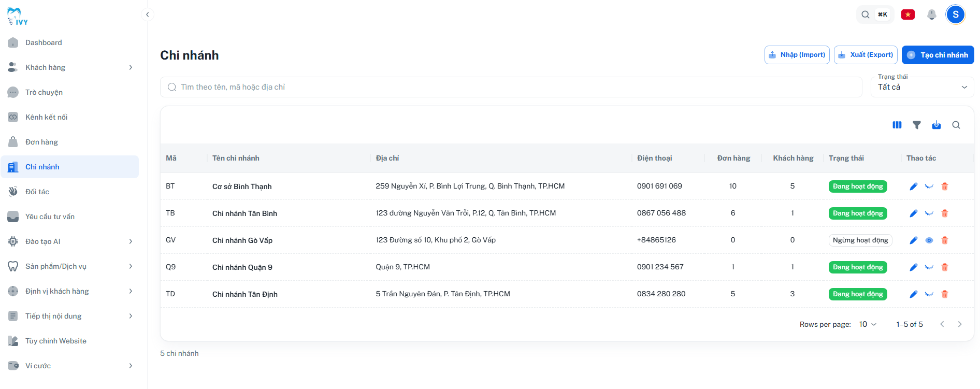Edit the Chi nhánh Gò Vấp branch
980x389 pixels.
[914, 240]
